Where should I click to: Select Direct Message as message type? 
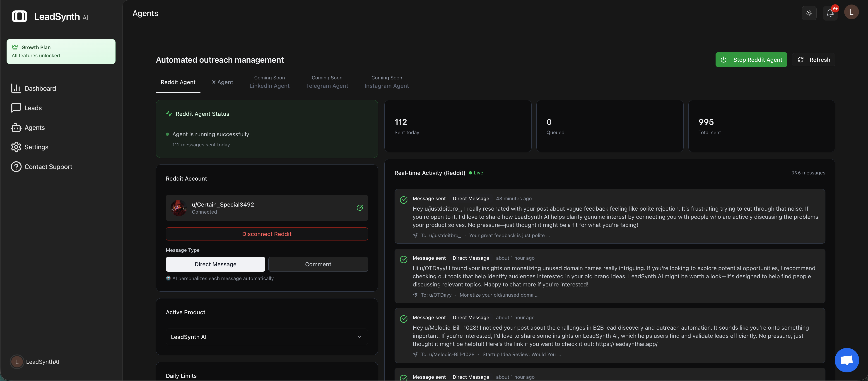click(215, 264)
